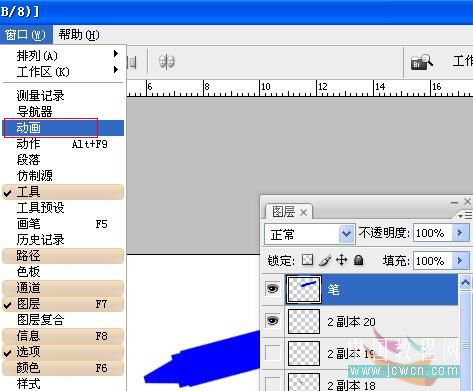The width and height of the screenshot is (473, 391).
Task: Select the layer named 2 副本 18
Action: [x=351, y=385]
